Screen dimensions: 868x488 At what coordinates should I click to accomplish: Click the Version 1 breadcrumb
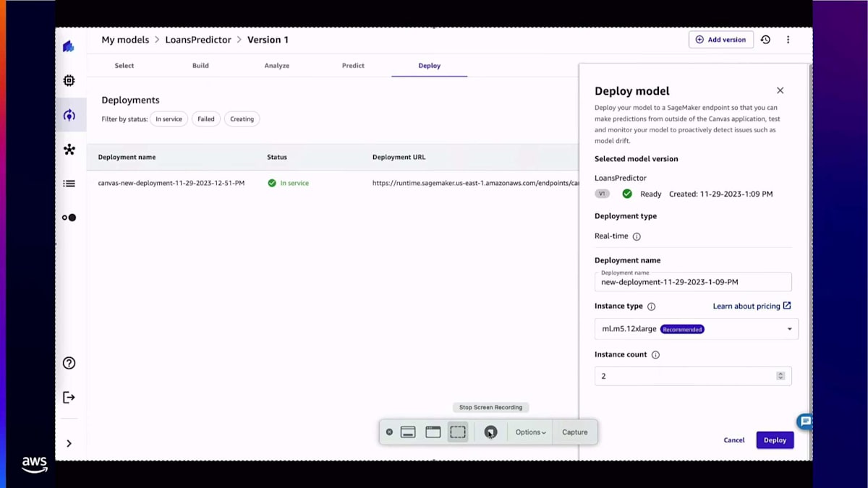coord(268,40)
